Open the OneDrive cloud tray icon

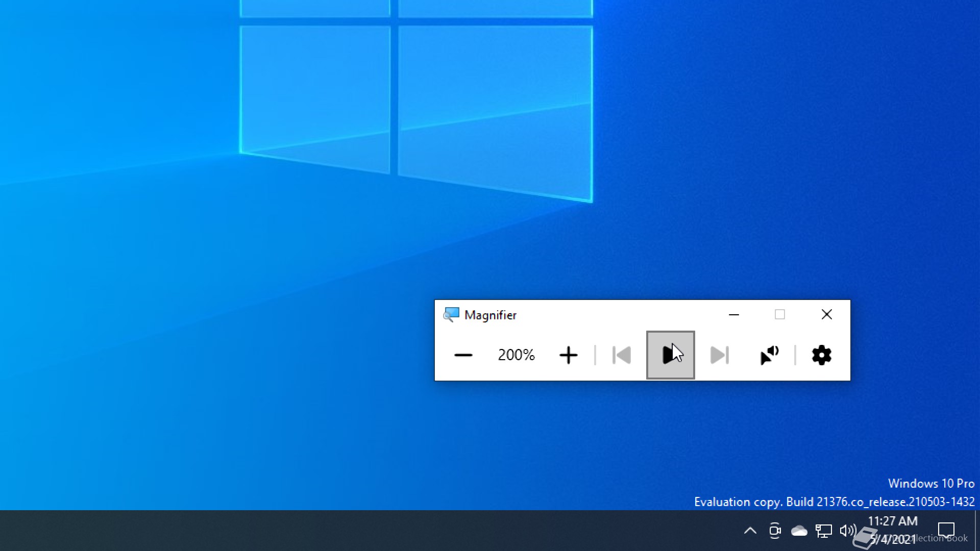pos(799,531)
